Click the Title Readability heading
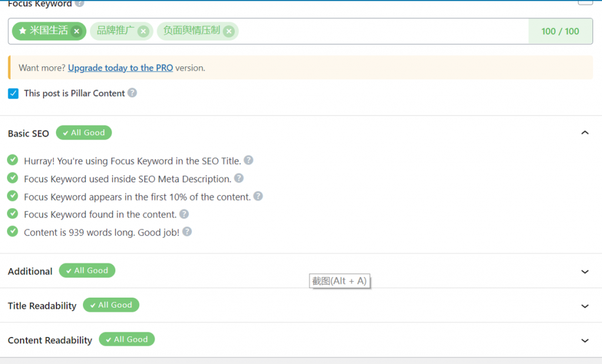The image size is (602, 364). pyautogui.click(x=42, y=306)
